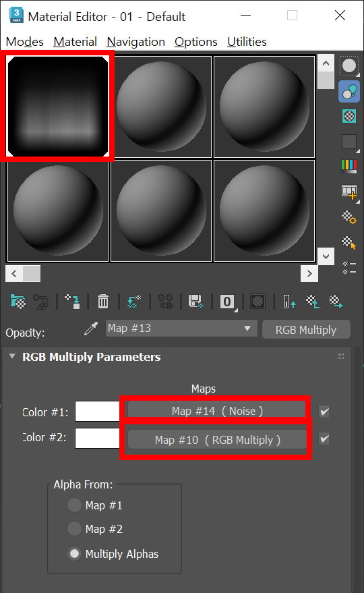Click Put to Library disk icon
Screen dimensions: 364x593
(195, 302)
